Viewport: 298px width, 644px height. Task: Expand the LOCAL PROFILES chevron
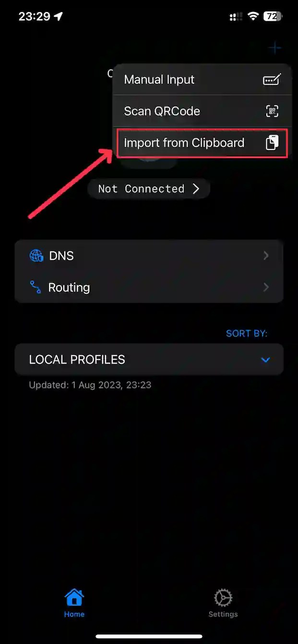(x=265, y=360)
